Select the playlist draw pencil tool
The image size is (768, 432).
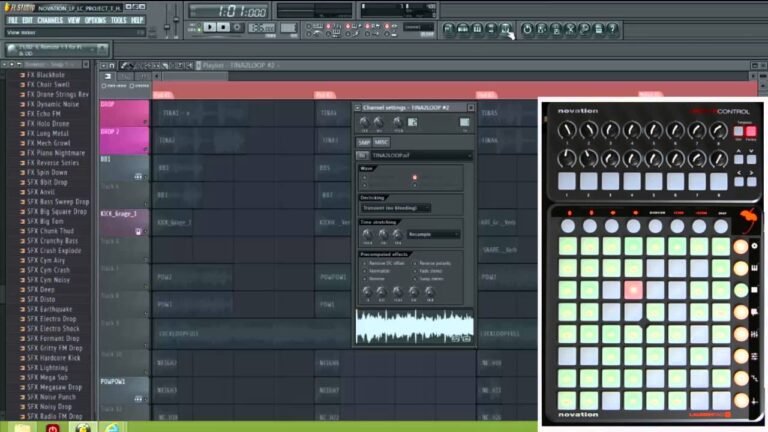point(124,65)
